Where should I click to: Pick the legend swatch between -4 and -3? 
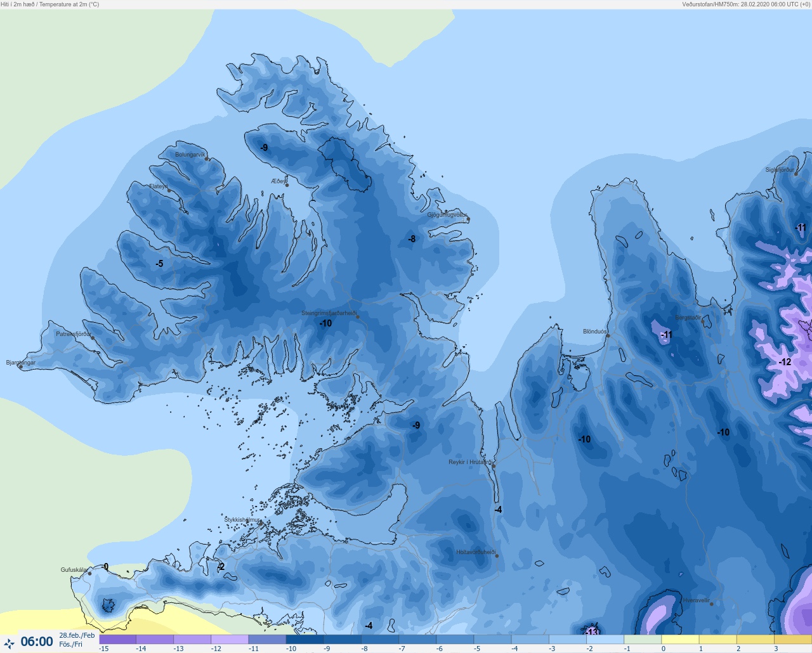click(x=530, y=640)
